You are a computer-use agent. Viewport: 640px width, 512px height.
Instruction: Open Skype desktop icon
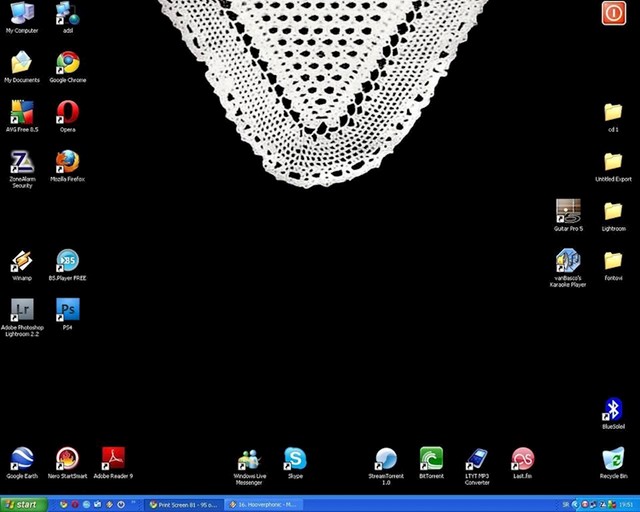point(295,463)
